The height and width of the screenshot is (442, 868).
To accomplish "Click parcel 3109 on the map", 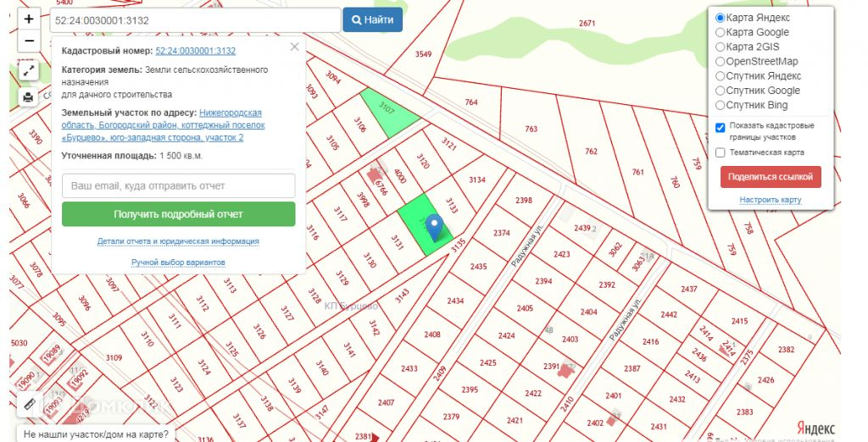I will point(114,358).
